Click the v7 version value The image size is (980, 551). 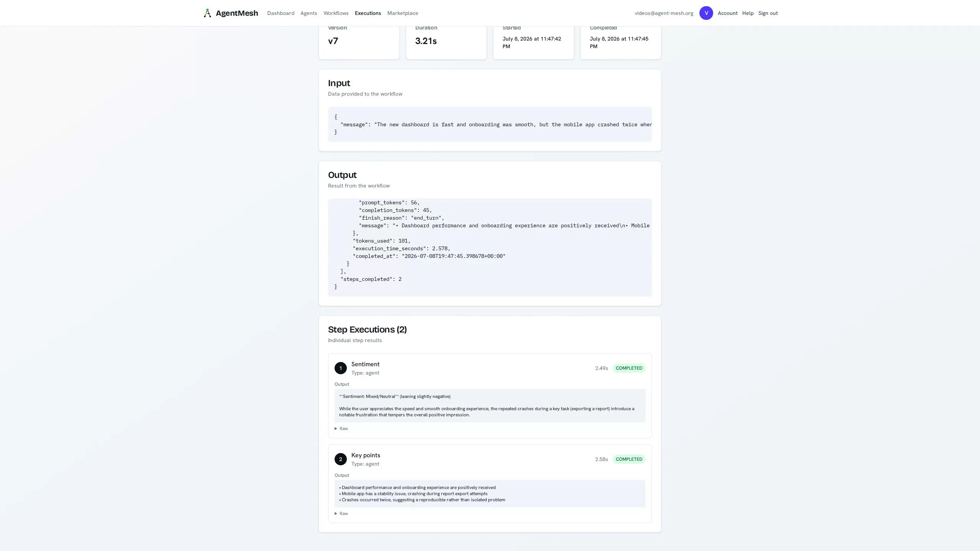pos(333,41)
